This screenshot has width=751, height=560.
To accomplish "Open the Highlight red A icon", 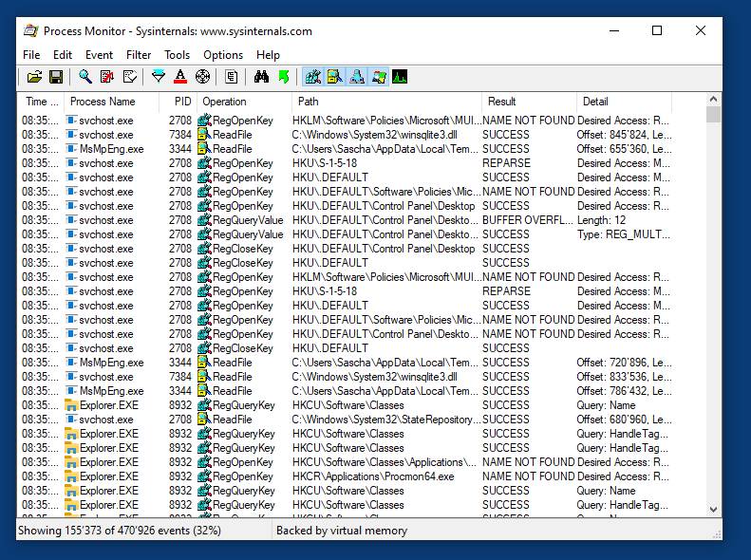I will point(180,77).
